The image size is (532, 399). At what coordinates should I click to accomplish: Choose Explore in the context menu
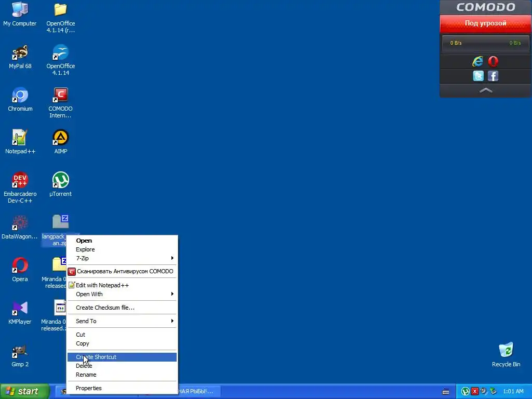pos(122,249)
